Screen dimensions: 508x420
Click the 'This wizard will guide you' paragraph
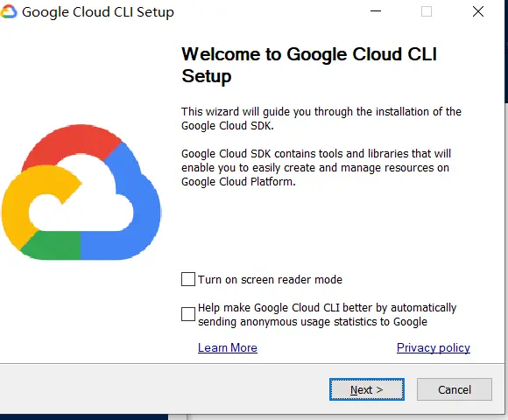[321, 118]
